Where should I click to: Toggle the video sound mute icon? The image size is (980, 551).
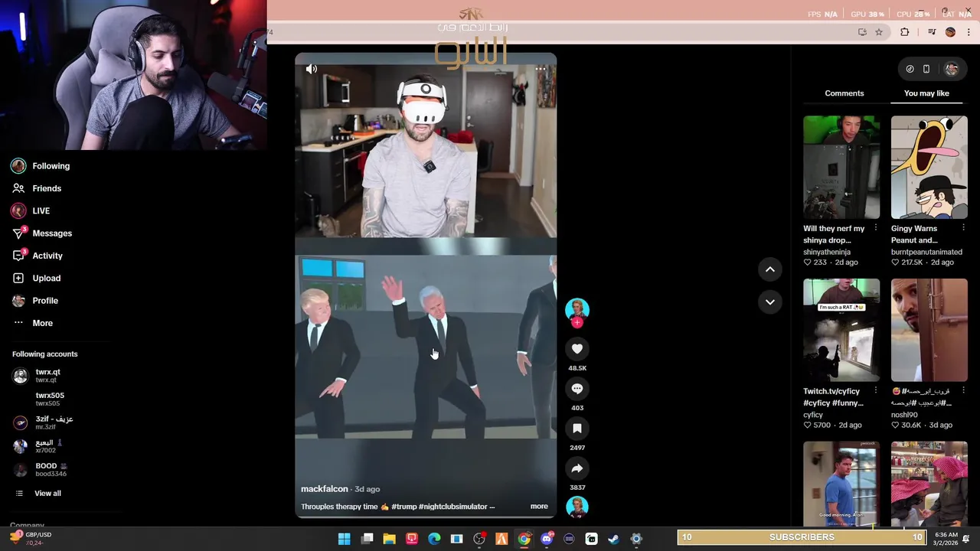coord(312,69)
